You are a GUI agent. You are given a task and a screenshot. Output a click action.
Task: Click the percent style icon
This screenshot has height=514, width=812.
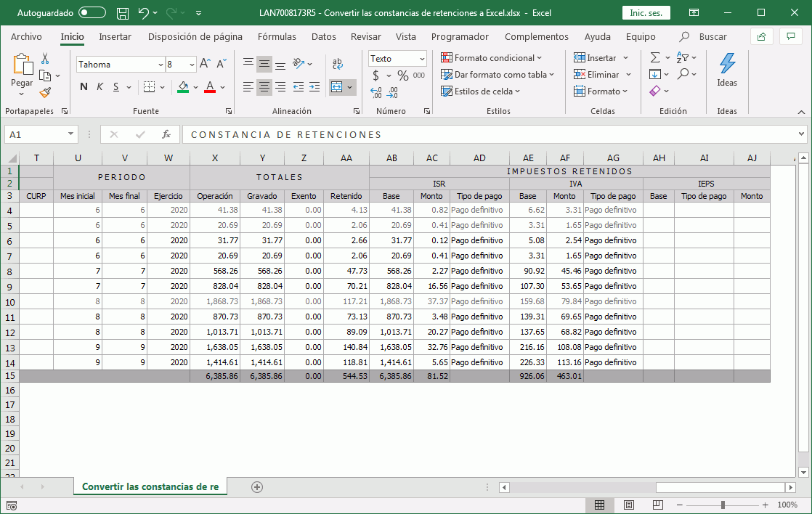pyautogui.click(x=402, y=76)
